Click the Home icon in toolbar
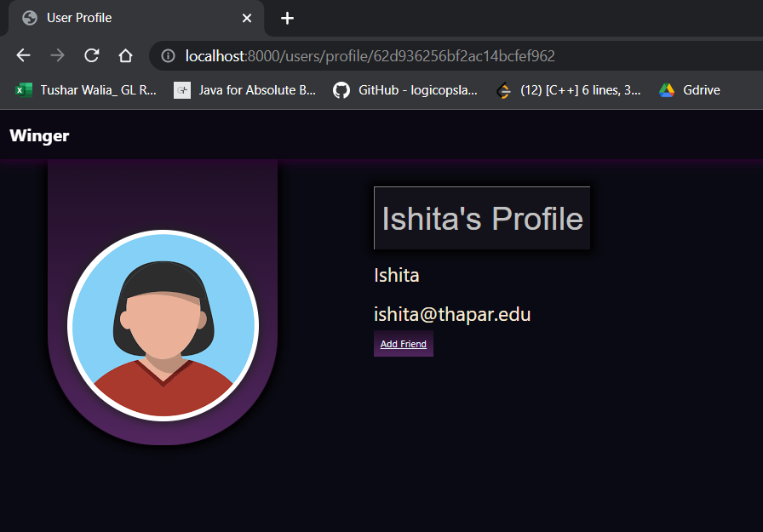The image size is (763, 532). tap(125, 55)
